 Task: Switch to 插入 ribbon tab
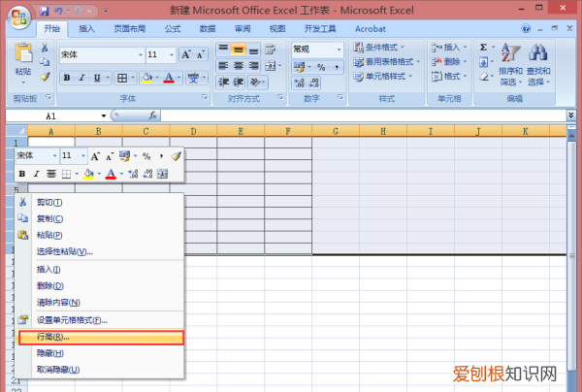click(x=86, y=29)
